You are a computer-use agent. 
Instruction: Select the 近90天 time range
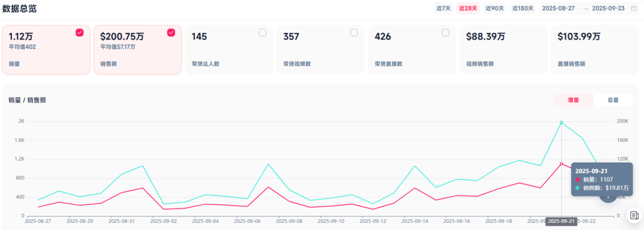point(494,8)
